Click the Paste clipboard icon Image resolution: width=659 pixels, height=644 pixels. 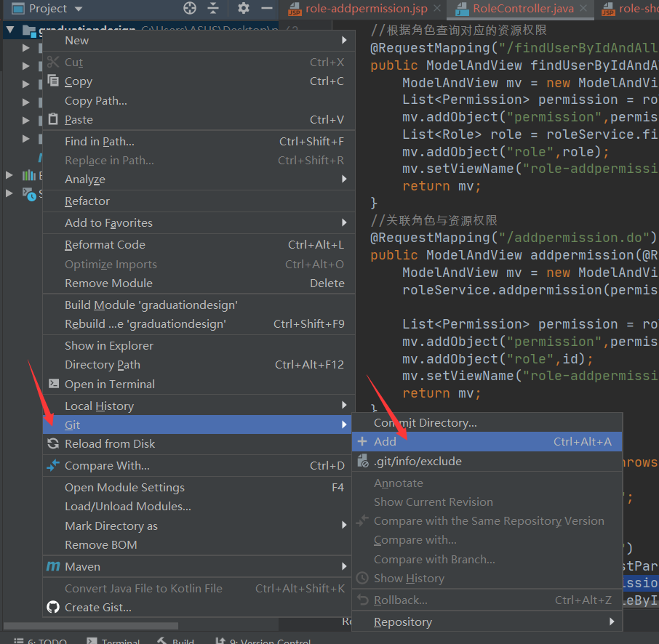(53, 119)
